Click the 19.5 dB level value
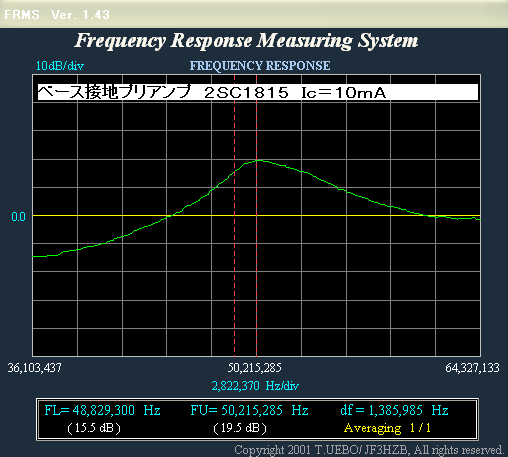The image size is (508, 457). pyautogui.click(x=240, y=428)
